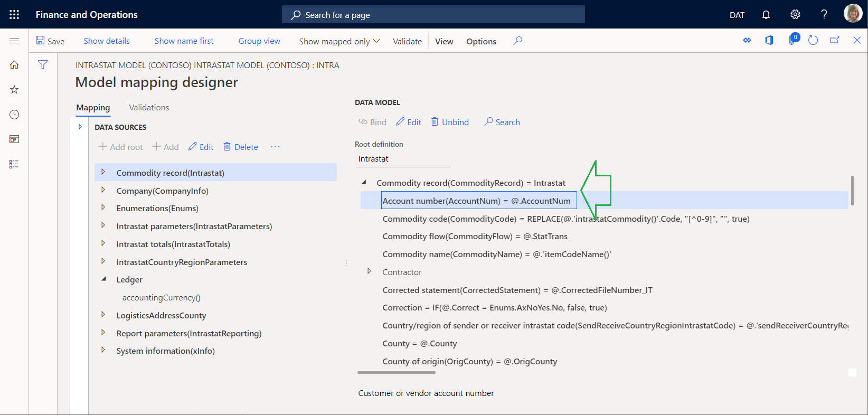Screen dimensions: 868x415
Task: Open the attachments icon with badge zero
Action: pos(793,40)
